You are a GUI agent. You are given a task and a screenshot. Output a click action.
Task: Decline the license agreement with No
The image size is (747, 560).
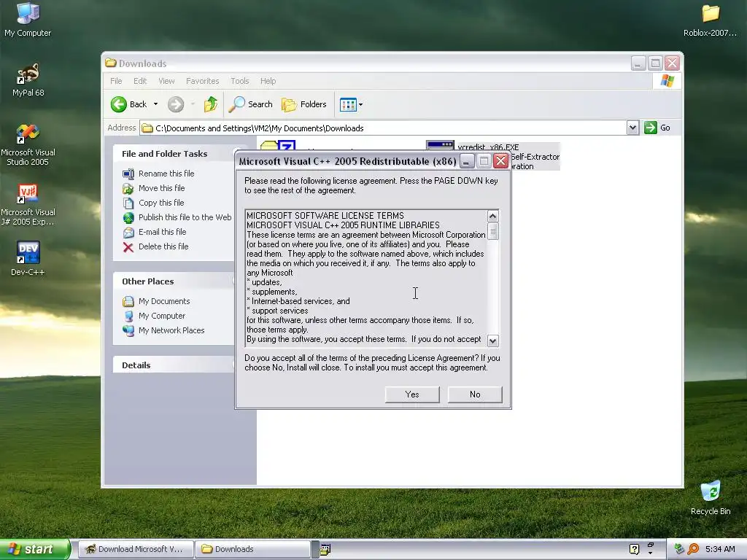click(x=475, y=394)
